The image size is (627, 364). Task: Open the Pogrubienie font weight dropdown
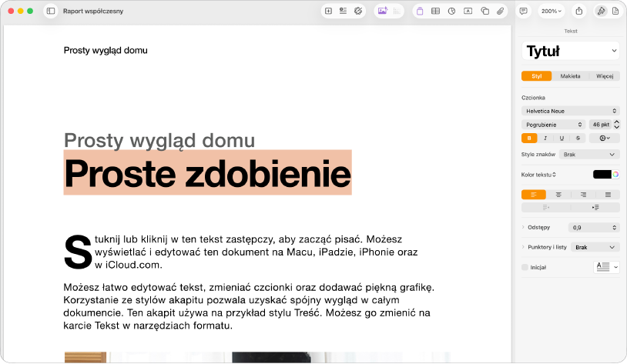pos(553,125)
